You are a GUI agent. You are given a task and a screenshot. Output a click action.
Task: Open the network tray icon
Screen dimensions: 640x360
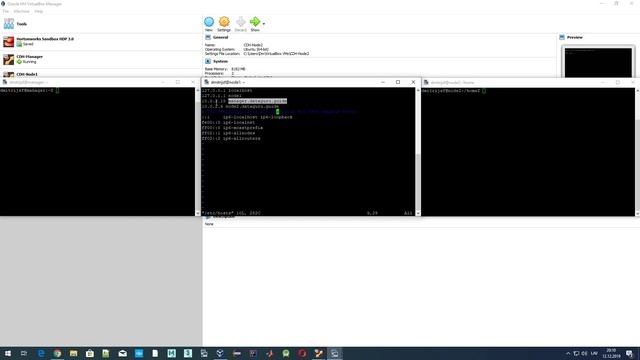576,353
